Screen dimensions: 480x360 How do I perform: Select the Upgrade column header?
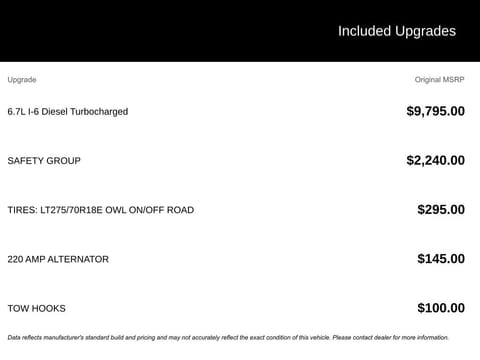pyautogui.click(x=22, y=80)
